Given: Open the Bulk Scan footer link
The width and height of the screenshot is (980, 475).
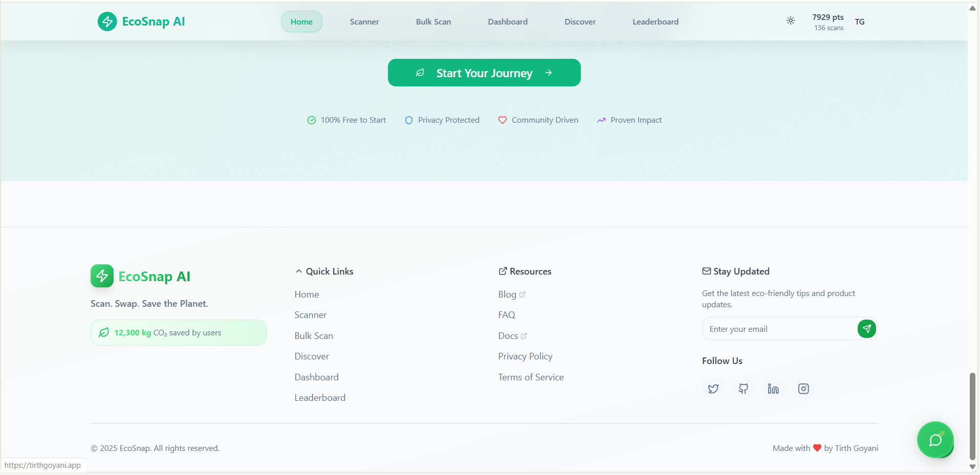Looking at the screenshot, I should 314,336.
